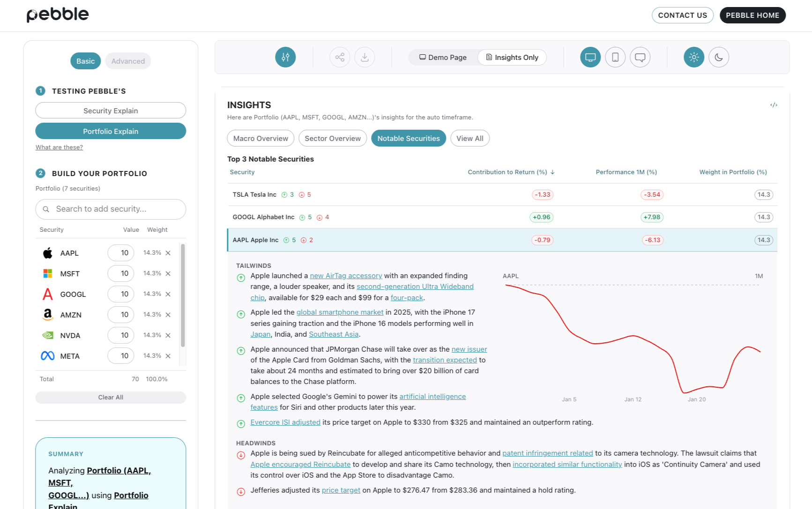Expand the GOOGL Alphabet Inc row
Image resolution: width=812 pixels, height=509 pixels.
tap(502, 217)
